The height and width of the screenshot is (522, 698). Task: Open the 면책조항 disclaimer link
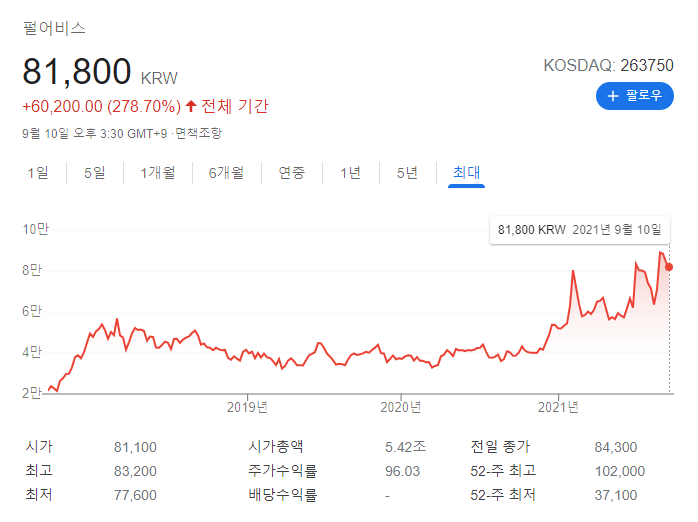pos(199,133)
